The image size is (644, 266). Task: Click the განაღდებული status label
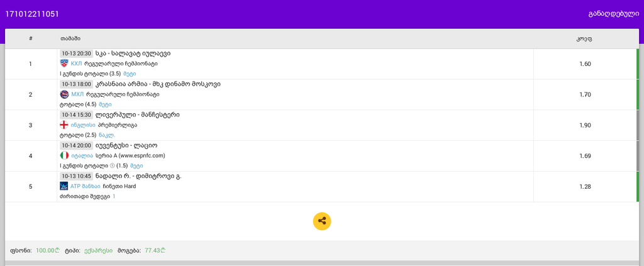614,14
